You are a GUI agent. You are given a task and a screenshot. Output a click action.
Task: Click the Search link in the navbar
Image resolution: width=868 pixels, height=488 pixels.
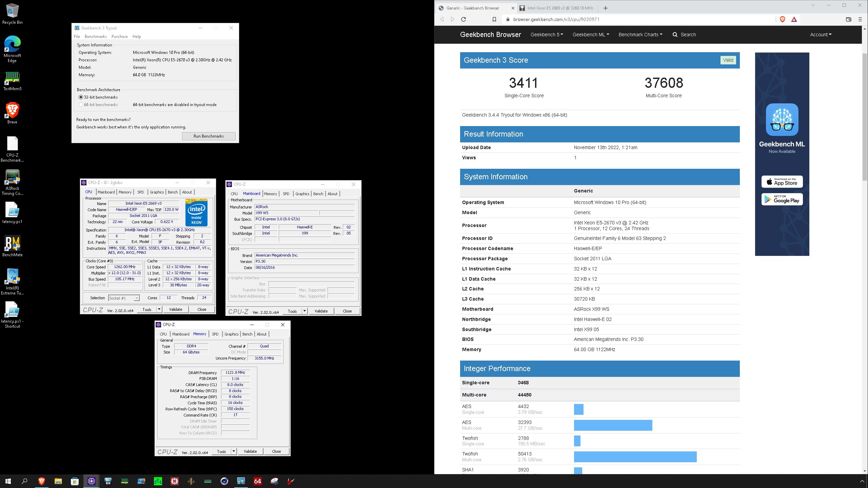(x=684, y=35)
